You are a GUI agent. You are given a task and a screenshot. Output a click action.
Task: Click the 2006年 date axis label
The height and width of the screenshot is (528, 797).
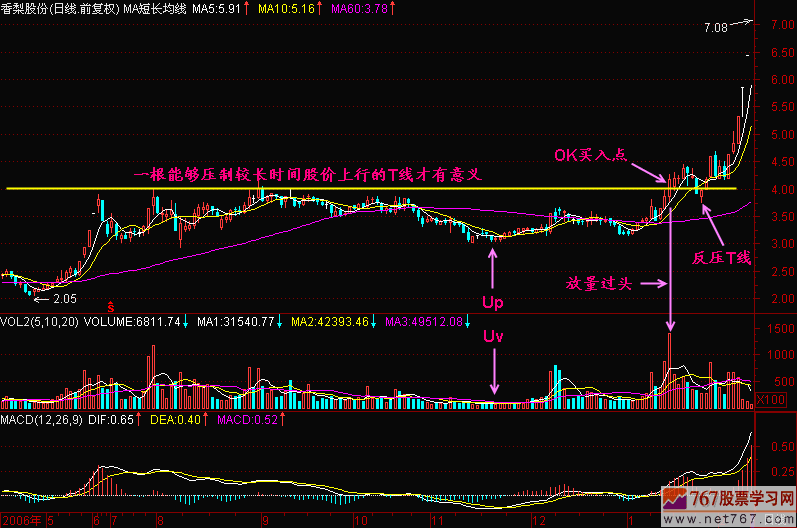[20, 520]
